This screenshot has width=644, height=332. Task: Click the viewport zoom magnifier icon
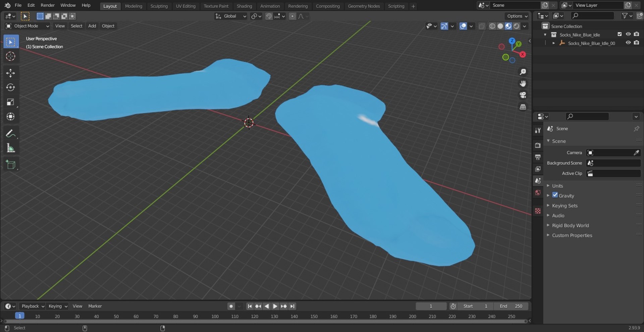(x=523, y=72)
